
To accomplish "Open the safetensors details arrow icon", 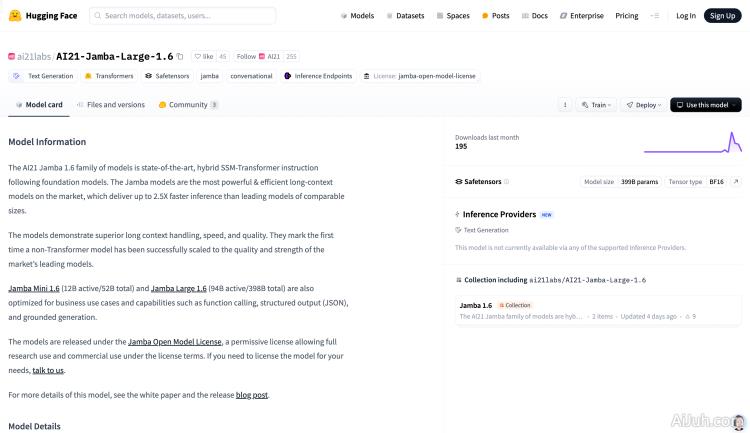I will click(x=736, y=182).
